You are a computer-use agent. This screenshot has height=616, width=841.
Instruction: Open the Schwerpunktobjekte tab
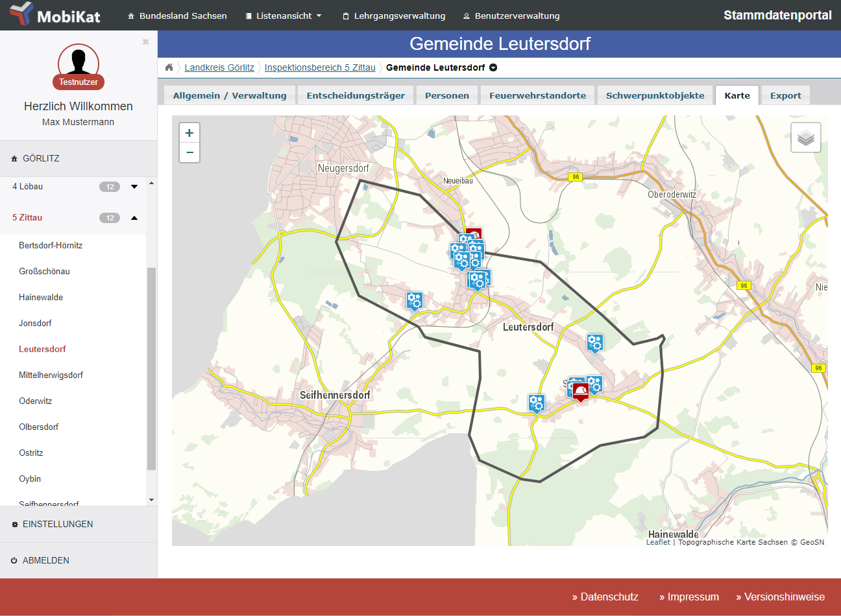click(x=655, y=95)
